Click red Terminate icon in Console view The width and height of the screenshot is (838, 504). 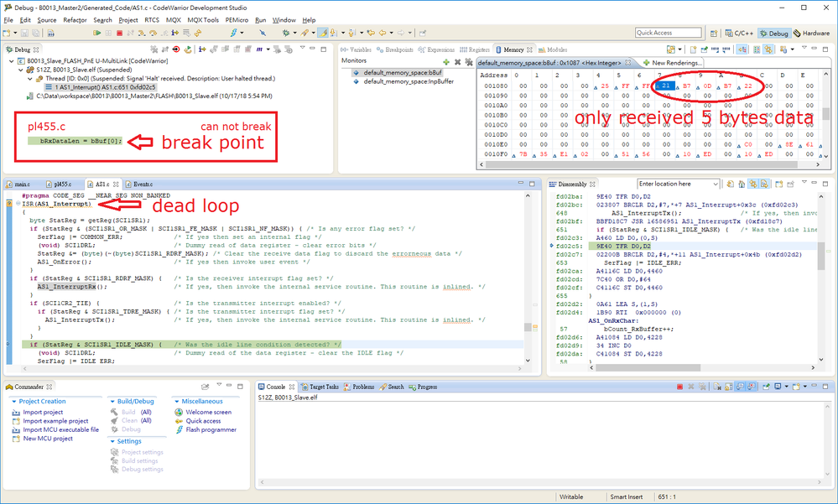coord(679,387)
